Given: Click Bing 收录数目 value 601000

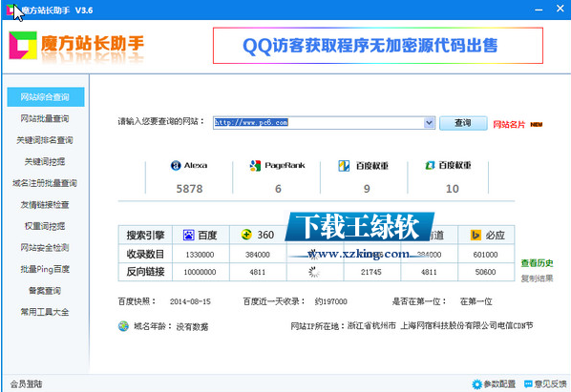Looking at the screenshot, I should click(485, 255).
